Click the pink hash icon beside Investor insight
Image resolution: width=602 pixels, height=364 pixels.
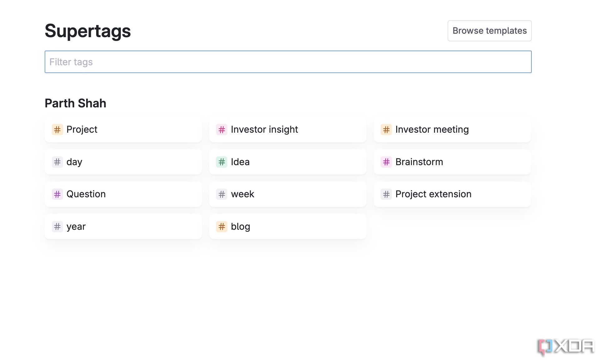(x=222, y=130)
